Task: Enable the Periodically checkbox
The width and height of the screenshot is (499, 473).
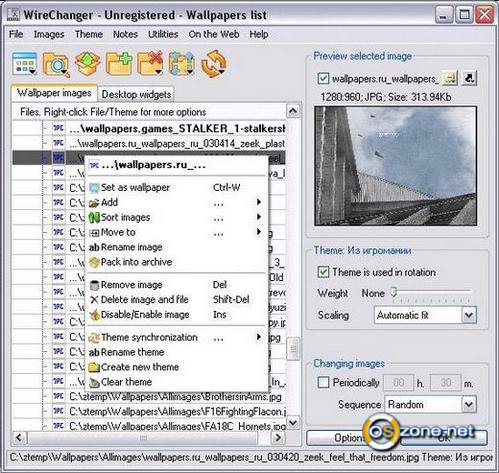Action: (x=323, y=382)
